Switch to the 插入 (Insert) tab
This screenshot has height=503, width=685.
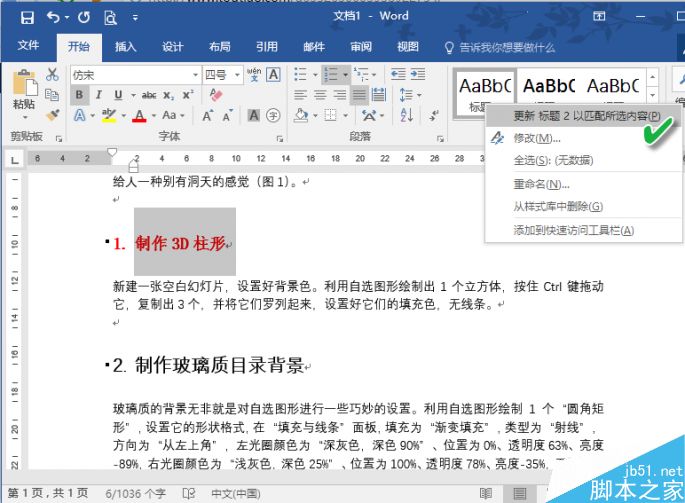125,46
